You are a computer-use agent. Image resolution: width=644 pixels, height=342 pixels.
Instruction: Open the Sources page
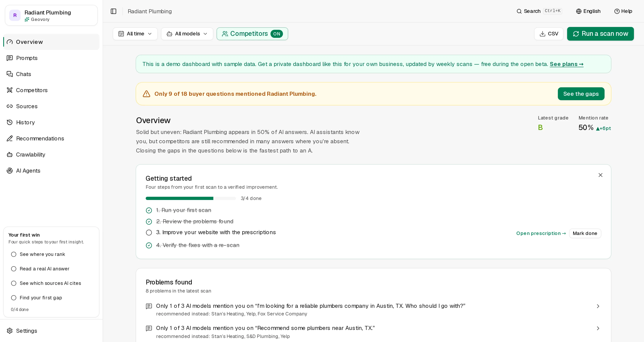coord(51,106)
